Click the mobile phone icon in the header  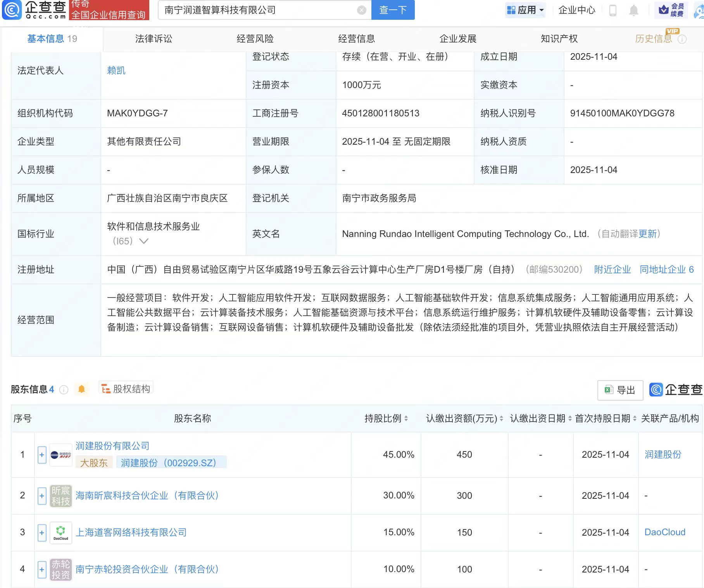coord(613,10)
